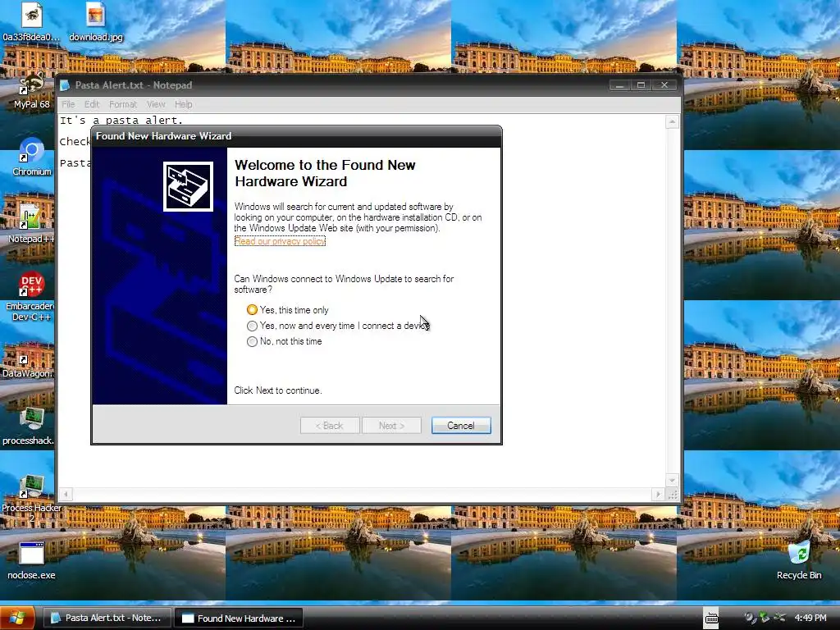
Task: Click Notepad horizontal scrollbar left arrow
Action: click(x=66, y=494)
